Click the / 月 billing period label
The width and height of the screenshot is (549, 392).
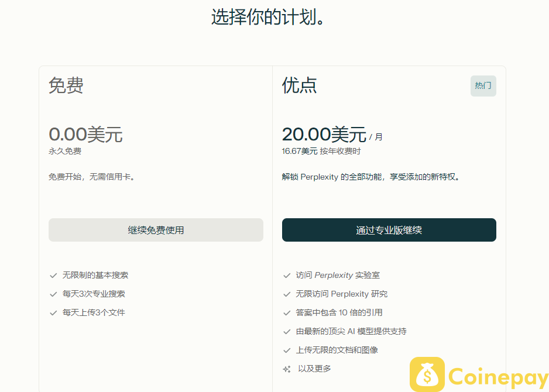tap(376, 137)
